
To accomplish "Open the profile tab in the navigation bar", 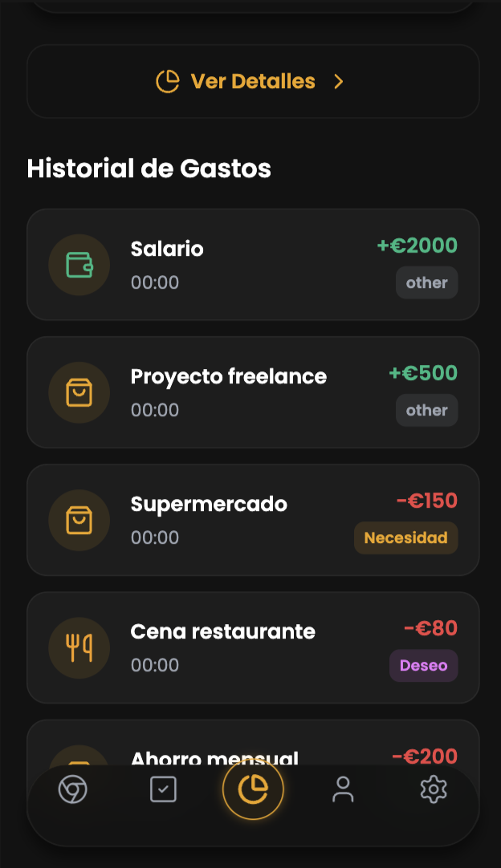I will pos(343,789).
